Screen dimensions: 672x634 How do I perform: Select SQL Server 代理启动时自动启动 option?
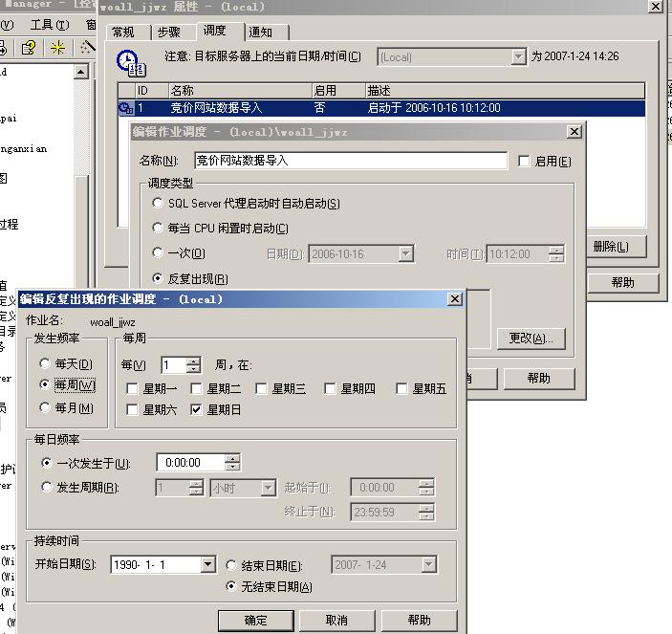(x=158, y=203)
